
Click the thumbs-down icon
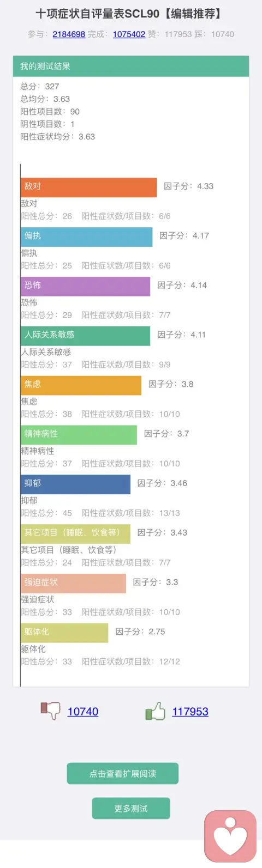(50, 711)
